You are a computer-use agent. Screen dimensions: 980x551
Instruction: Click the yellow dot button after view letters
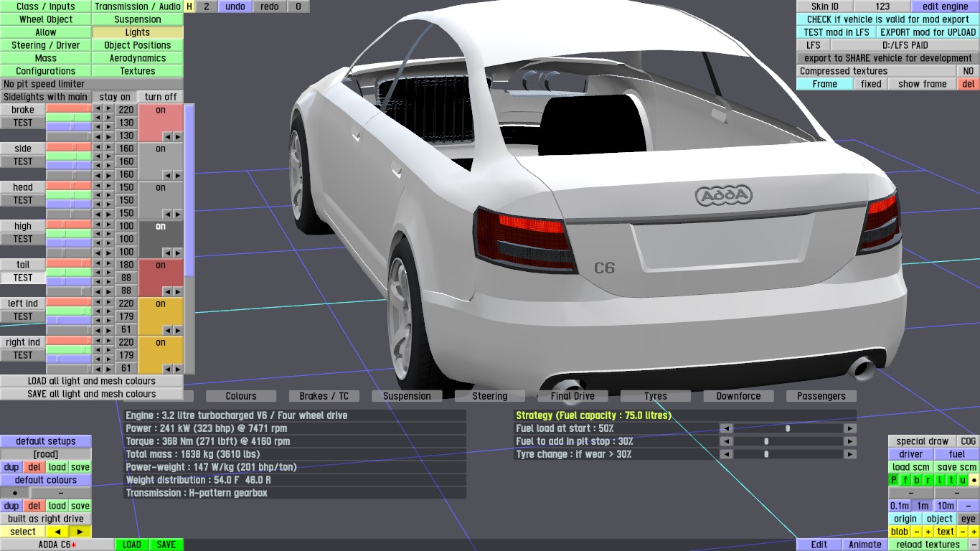click(974, 480)
